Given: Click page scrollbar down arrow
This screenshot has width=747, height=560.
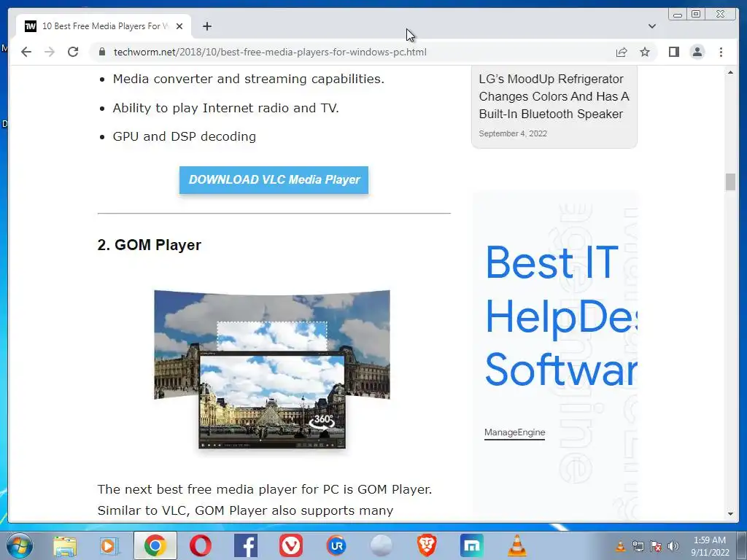Looking at the screenshot, I should [x=730, y=514].
